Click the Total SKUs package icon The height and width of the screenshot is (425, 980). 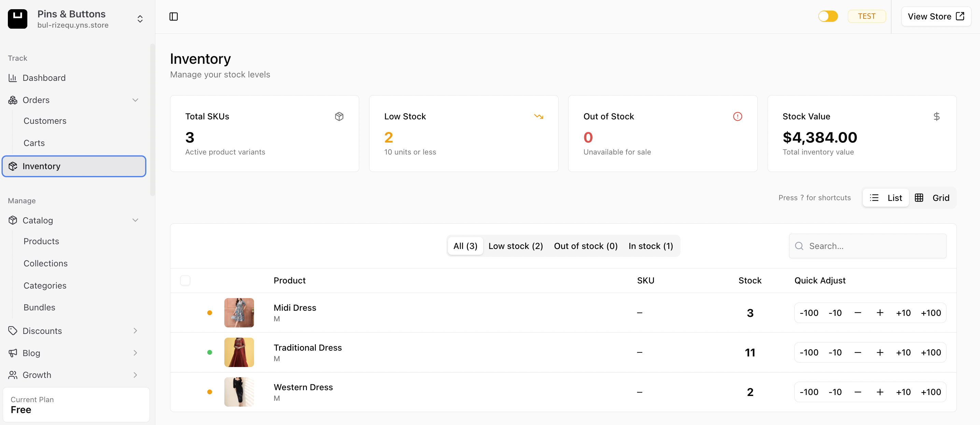click(x=339, y=116)
